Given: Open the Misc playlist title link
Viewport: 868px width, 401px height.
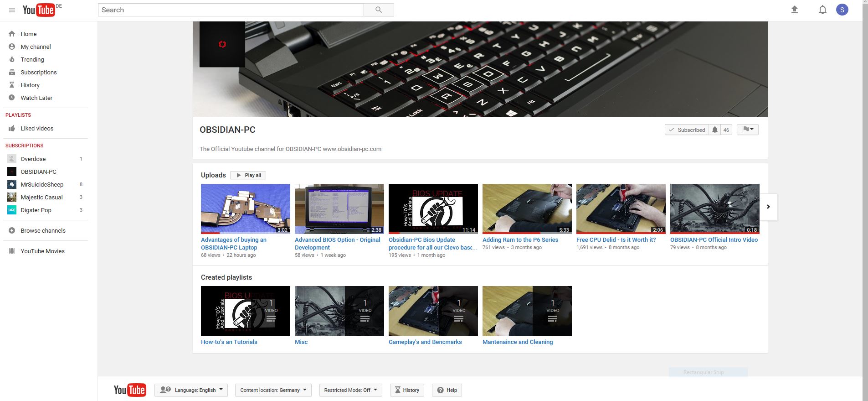Looking at the screenshot, I should 301,342.
